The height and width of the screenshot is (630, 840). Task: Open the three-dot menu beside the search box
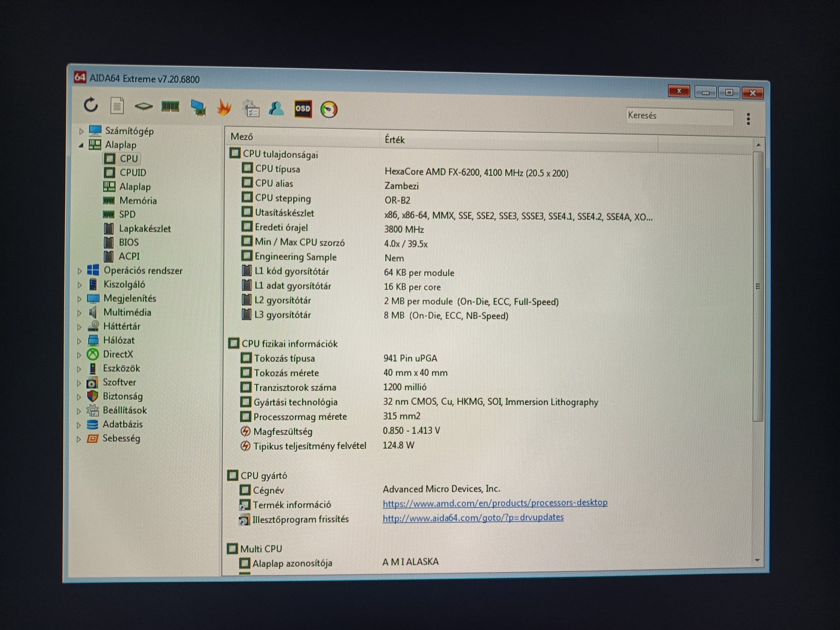748,119
